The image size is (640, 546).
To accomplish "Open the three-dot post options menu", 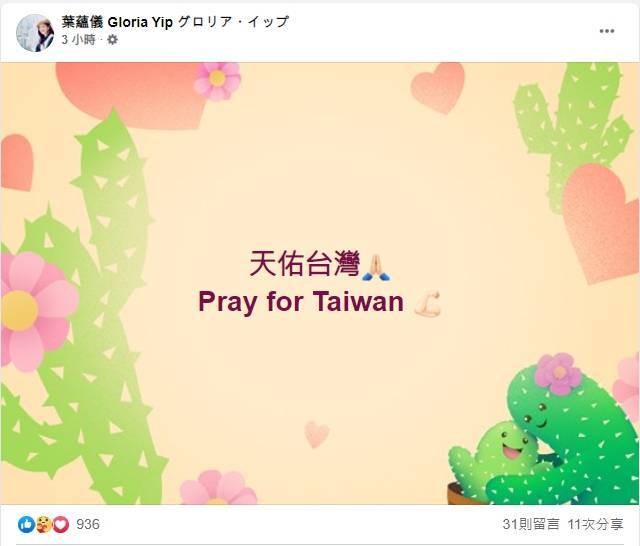I will point(607,31).
